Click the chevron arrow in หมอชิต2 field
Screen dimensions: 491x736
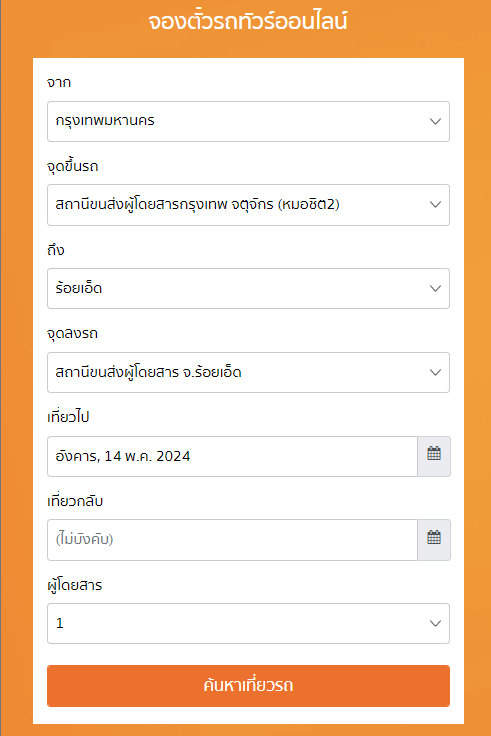click(435, 205)
